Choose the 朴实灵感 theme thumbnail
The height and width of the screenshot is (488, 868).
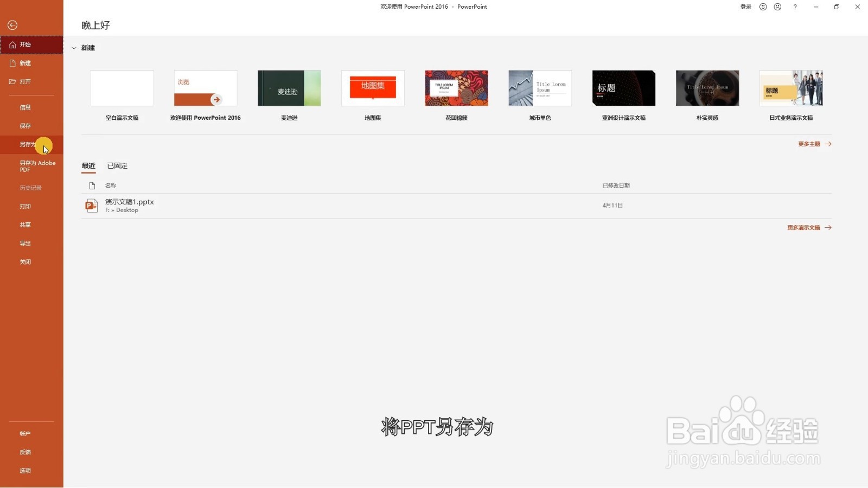(x=707, y=88)
